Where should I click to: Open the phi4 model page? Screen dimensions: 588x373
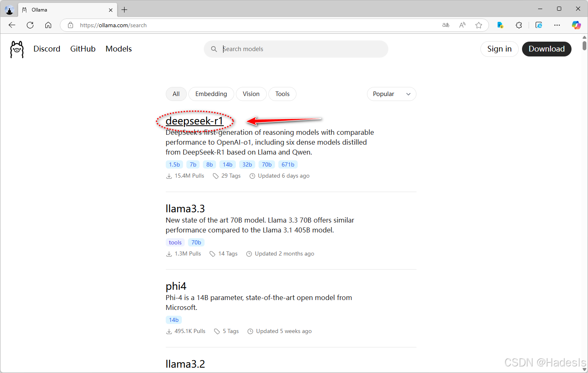point(176,286)
